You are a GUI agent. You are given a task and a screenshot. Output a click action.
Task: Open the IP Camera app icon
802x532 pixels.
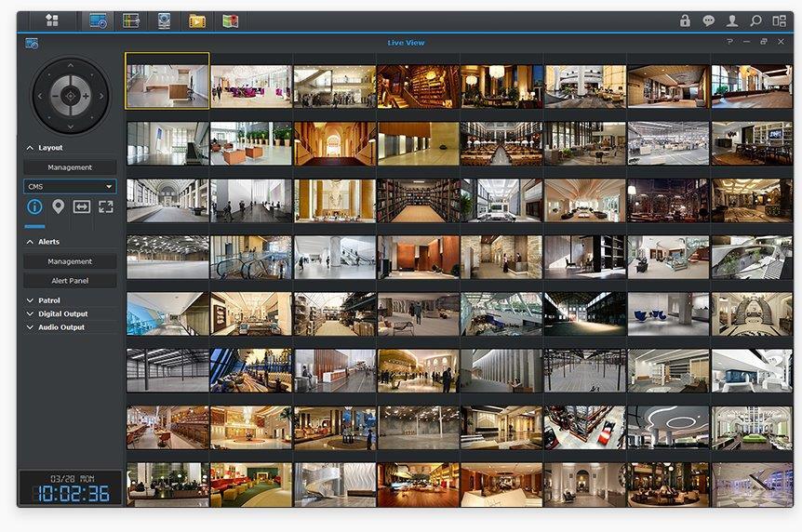click(164, 20)
